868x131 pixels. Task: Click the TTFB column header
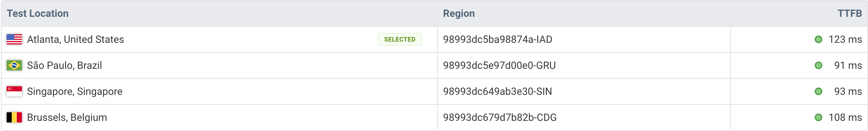pos(850,13)
